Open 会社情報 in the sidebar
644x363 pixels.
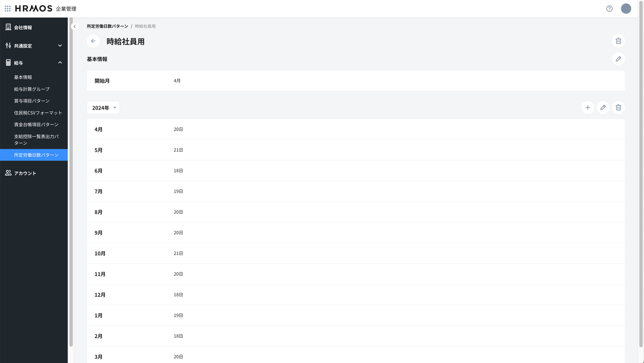23,27
